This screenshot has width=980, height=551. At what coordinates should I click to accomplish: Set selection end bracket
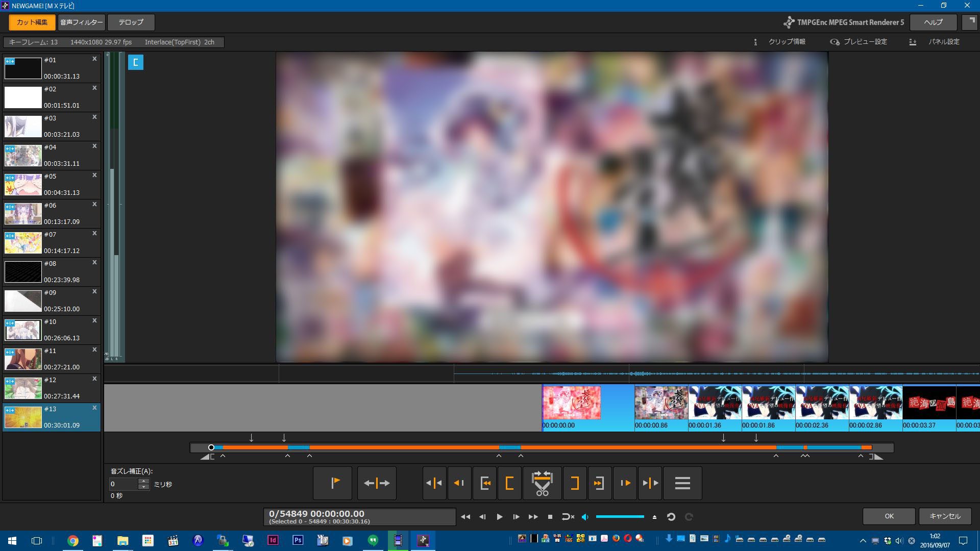(575, 483)
